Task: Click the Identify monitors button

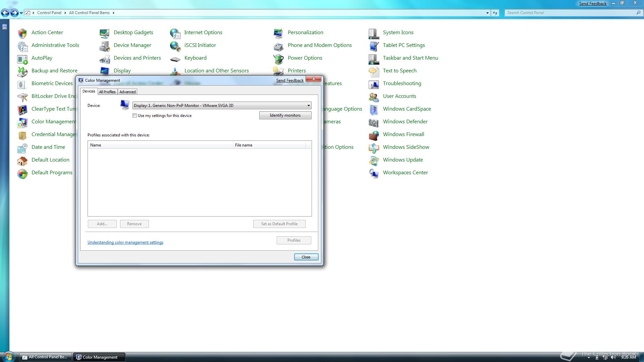Action: (285, 115)
